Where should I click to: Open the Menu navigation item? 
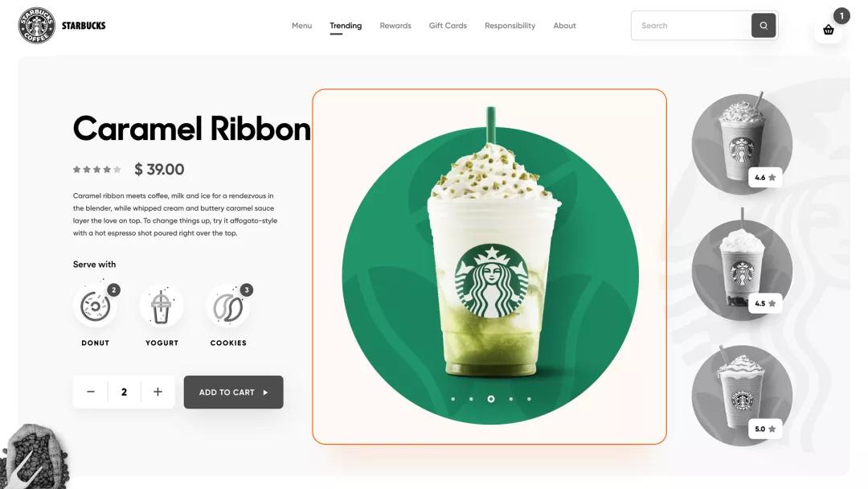pos(301,26)
